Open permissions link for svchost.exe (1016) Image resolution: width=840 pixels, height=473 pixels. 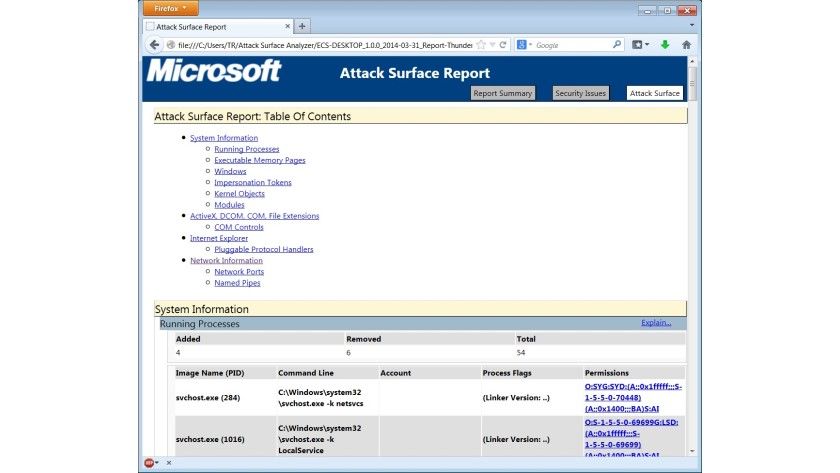click(631, 439)
